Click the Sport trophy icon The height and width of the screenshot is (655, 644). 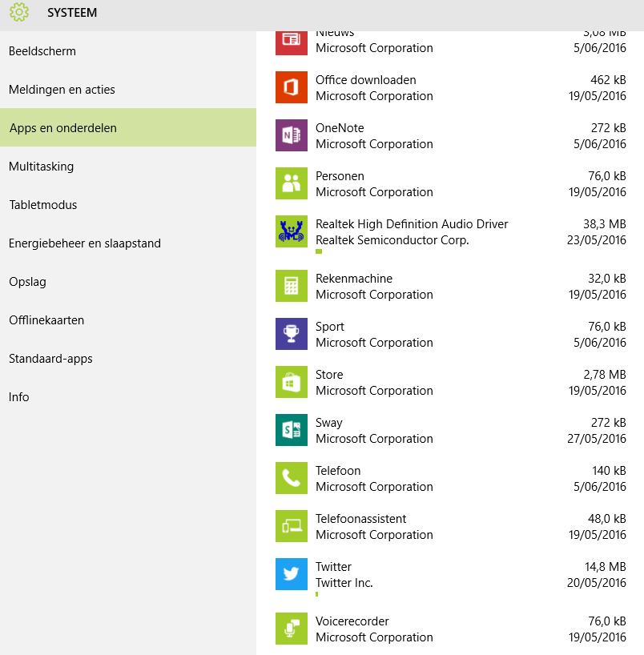click(x=292, y=334)
